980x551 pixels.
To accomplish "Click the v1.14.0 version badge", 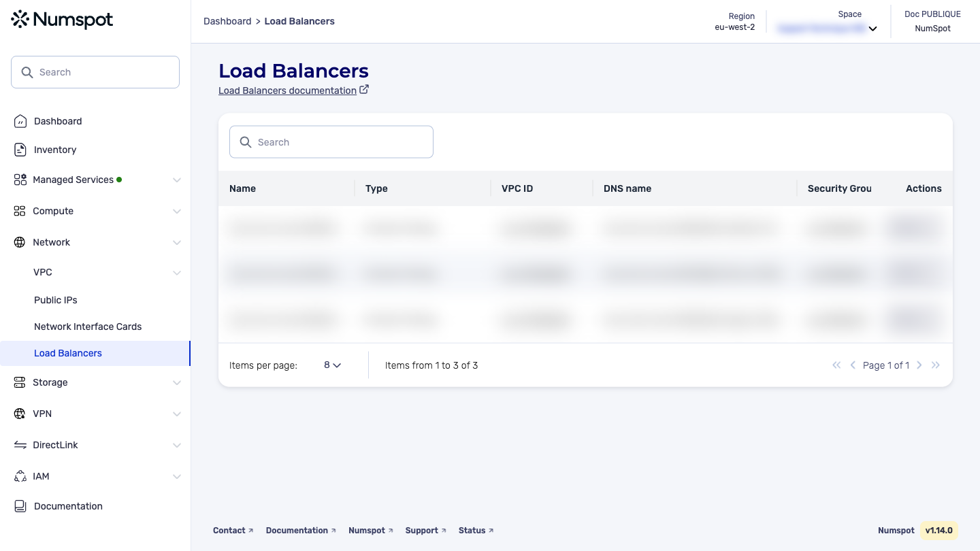I will [939, 531].
